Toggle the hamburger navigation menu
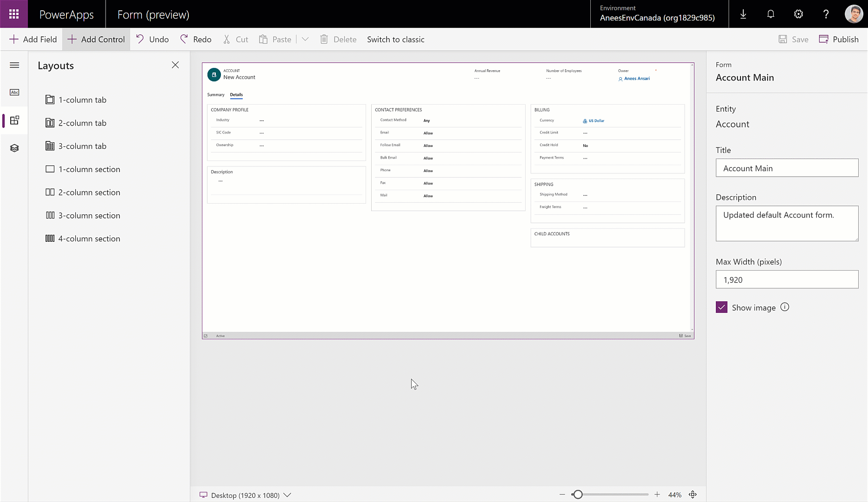Viewport: 868px width, 502px height. point(14,65)
